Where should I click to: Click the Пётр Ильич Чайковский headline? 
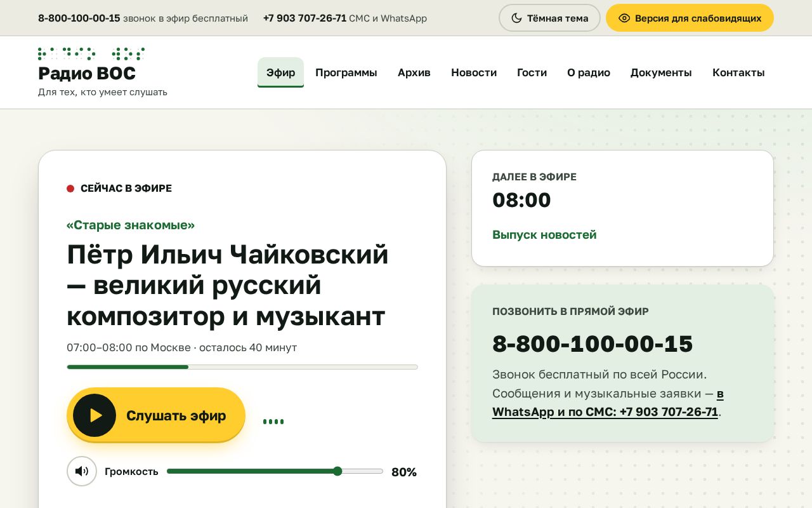pyautogui.click(x=228, y=285)
